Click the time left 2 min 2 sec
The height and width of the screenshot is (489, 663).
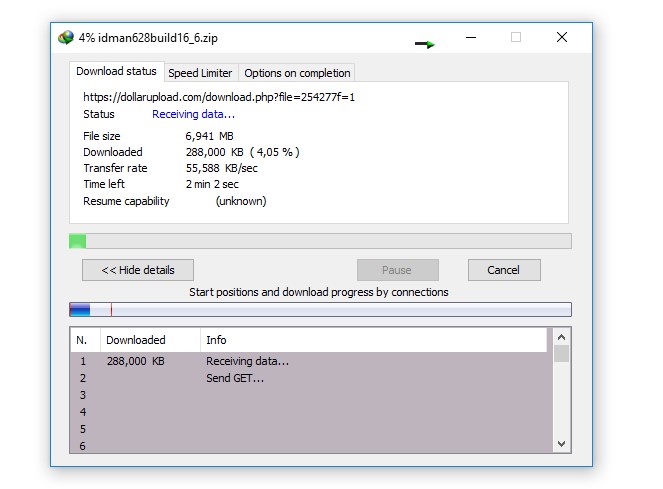[x=212, y=184]
